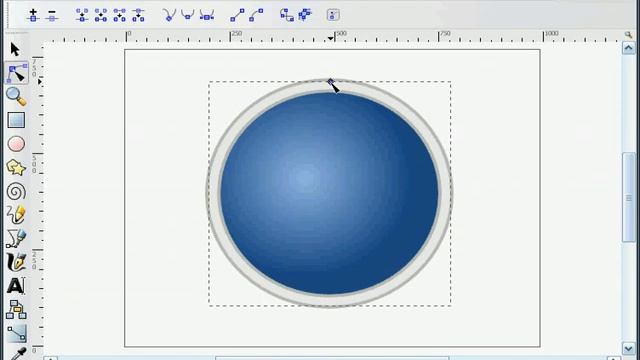The image size is (640, 360).
Task: Select the Spiral tool
Action: point(16,191)
